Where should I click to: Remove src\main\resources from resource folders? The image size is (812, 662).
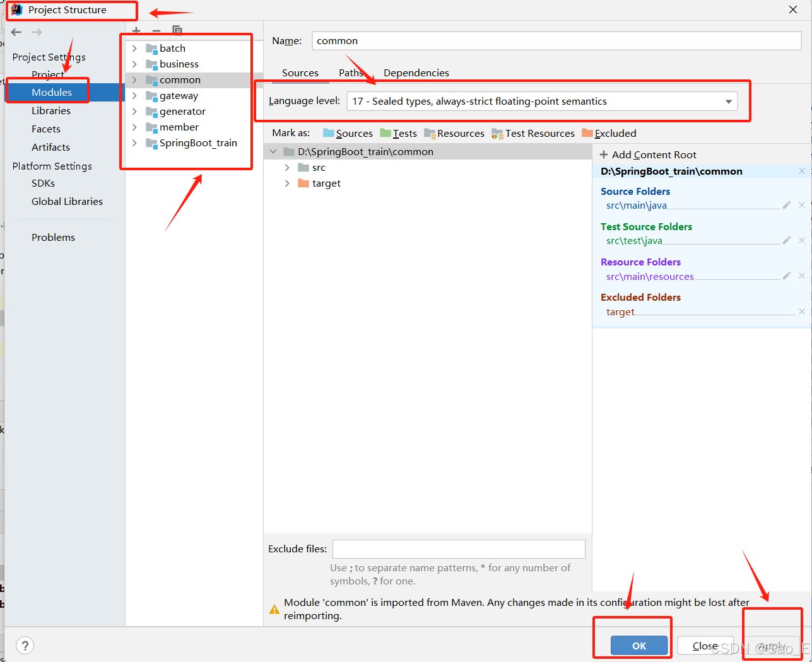[x=802, y=276]
